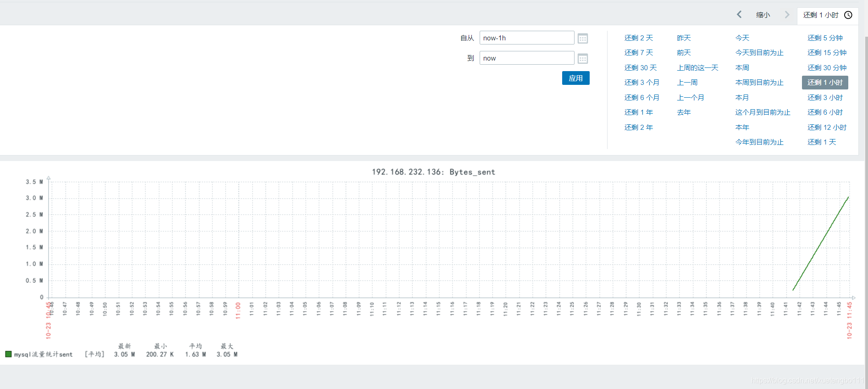Click the previous time period left arrow
Viewport: 868px width, 389px height.
pyautogui.click(x=739, y=15)
